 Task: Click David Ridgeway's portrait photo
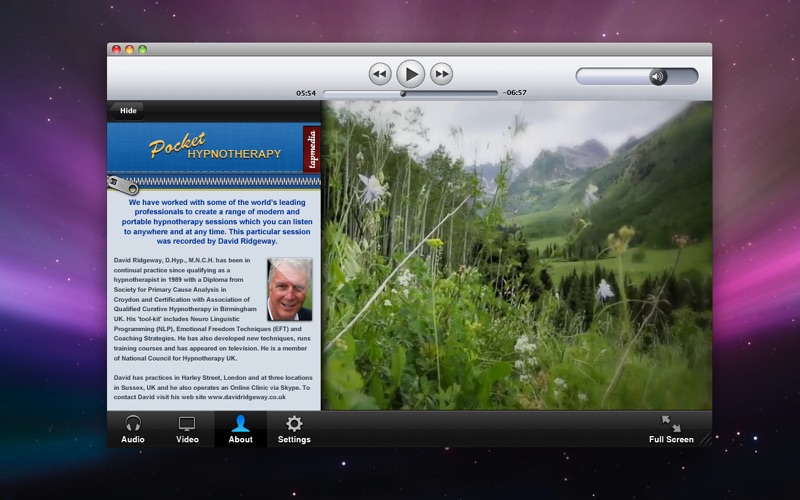[x=290, y=289]
